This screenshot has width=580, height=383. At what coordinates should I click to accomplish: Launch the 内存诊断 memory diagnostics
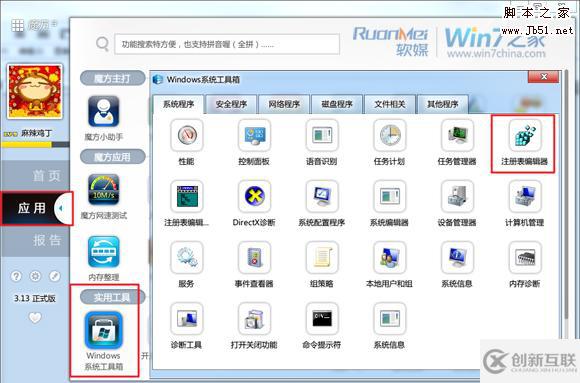click(x=525, y=258)
